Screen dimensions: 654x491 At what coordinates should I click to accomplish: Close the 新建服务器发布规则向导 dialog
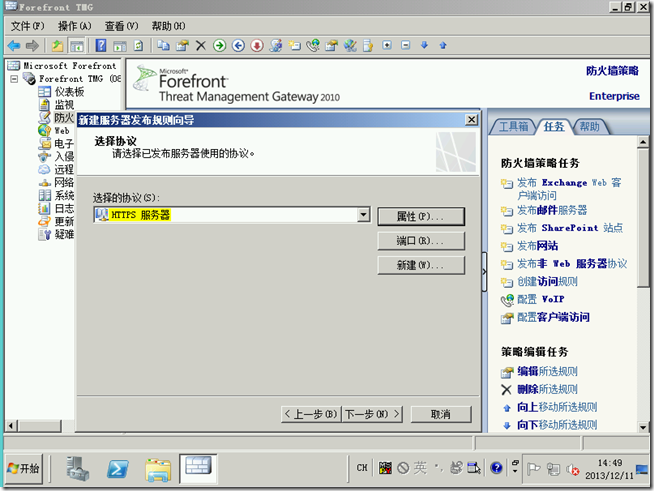(471, 120)
